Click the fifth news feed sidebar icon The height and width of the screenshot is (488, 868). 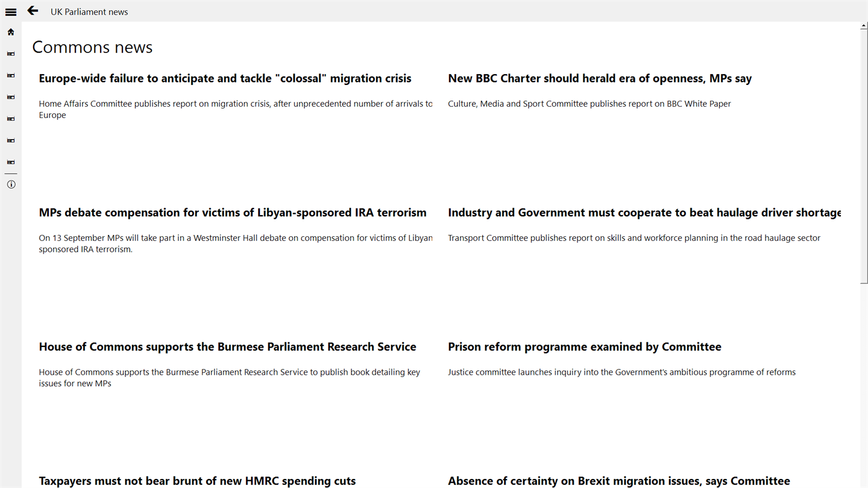point(11,140)
